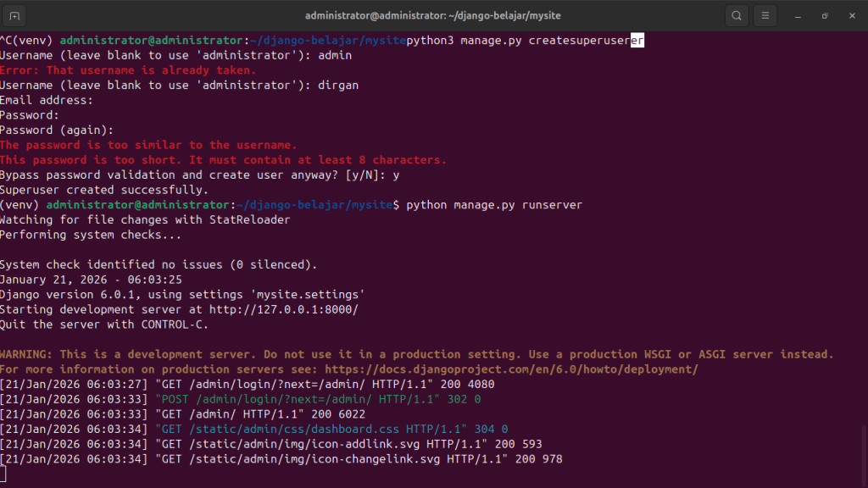This screenshot has width=868, height=488.
Task: Click the window title in the header bar
Action: click(x=432, y=15)
